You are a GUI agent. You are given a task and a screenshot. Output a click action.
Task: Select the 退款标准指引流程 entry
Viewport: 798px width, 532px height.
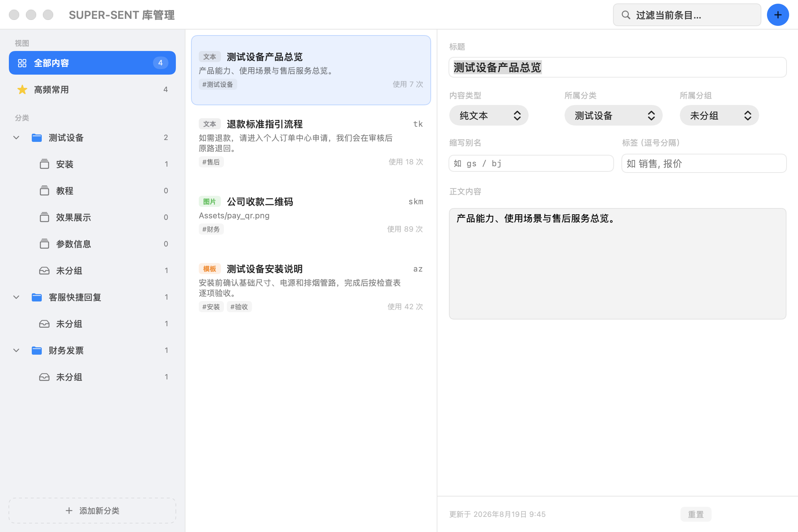point(311,143)
